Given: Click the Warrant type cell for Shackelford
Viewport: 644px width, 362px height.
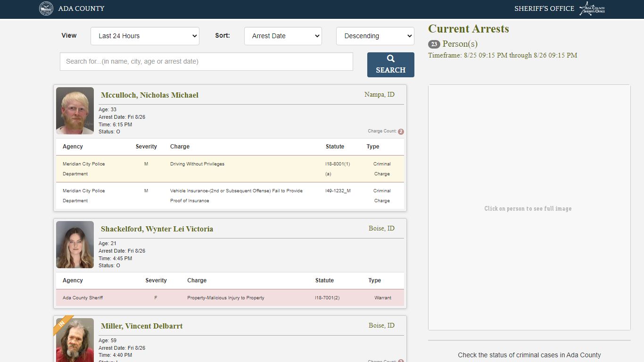Looking at the screenshot, I should pos(383,298).
